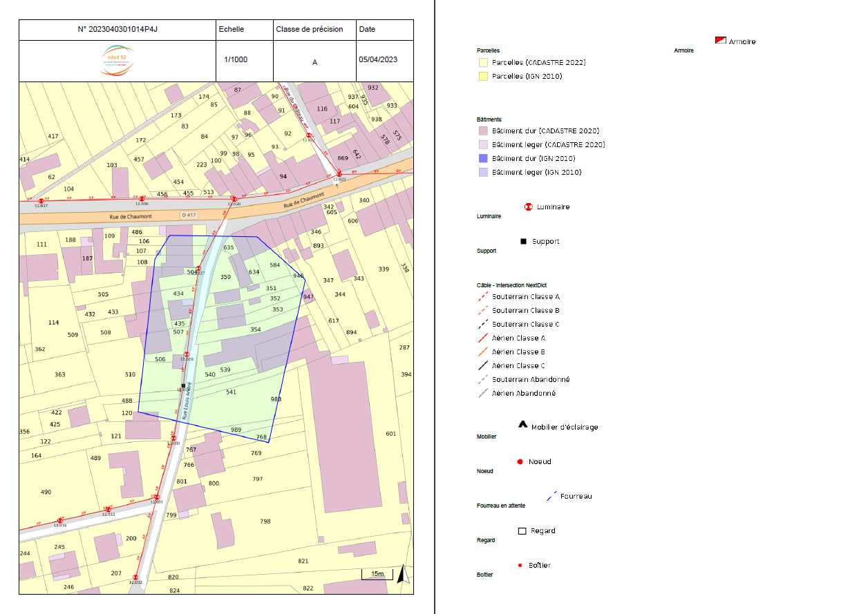Click the blue Fourreau line symbol

[x=552, y=496]
